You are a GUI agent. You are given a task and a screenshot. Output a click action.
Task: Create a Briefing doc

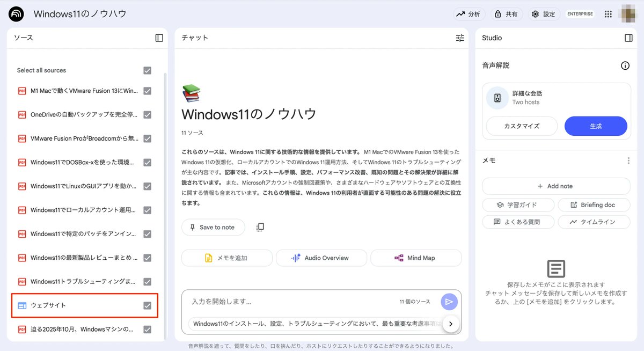[x=594, y=204]
